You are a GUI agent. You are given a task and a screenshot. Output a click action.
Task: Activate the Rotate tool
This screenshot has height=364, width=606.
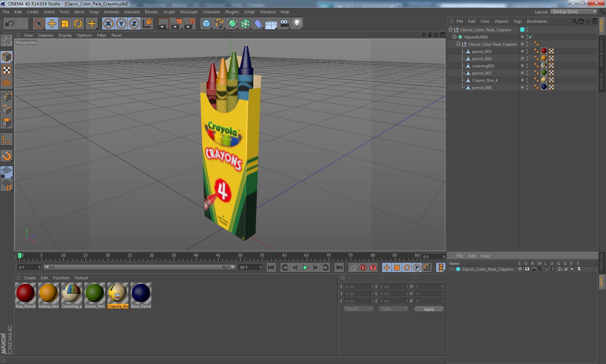(x=78, y=24)
